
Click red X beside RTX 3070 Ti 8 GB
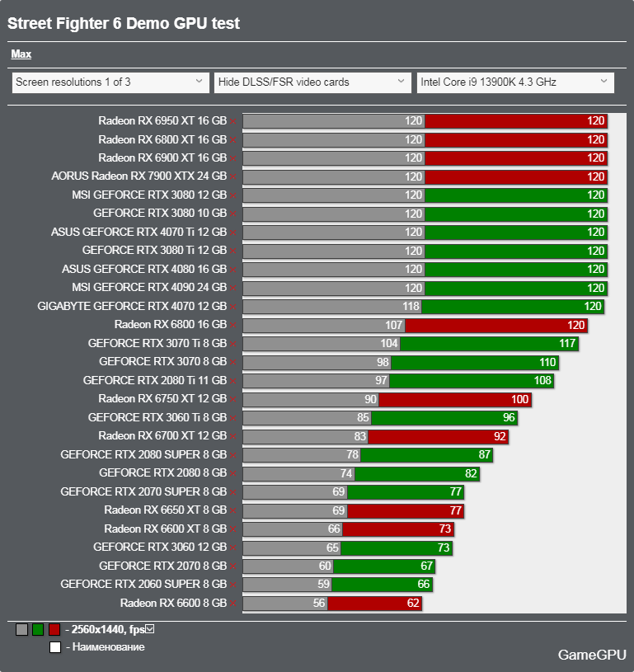point(232,344)
